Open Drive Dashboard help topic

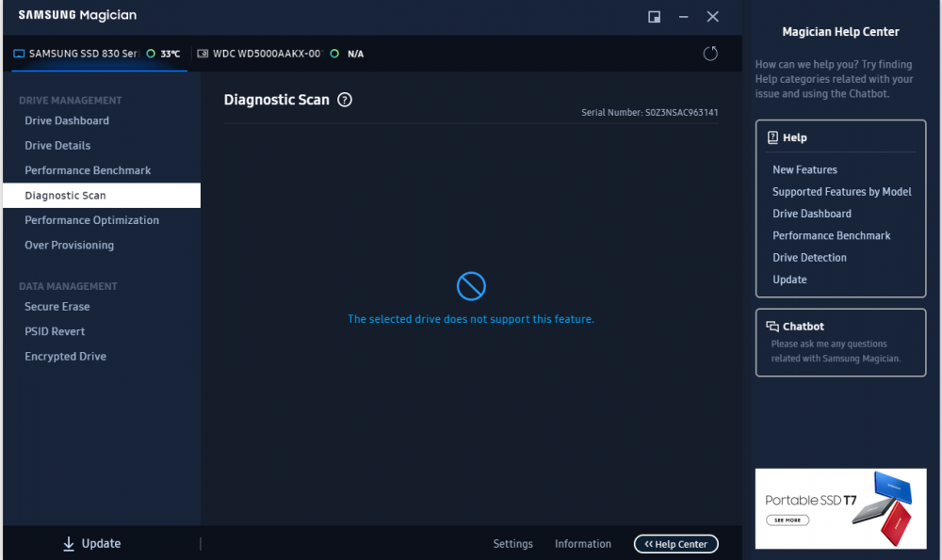[x=812, y=214]
